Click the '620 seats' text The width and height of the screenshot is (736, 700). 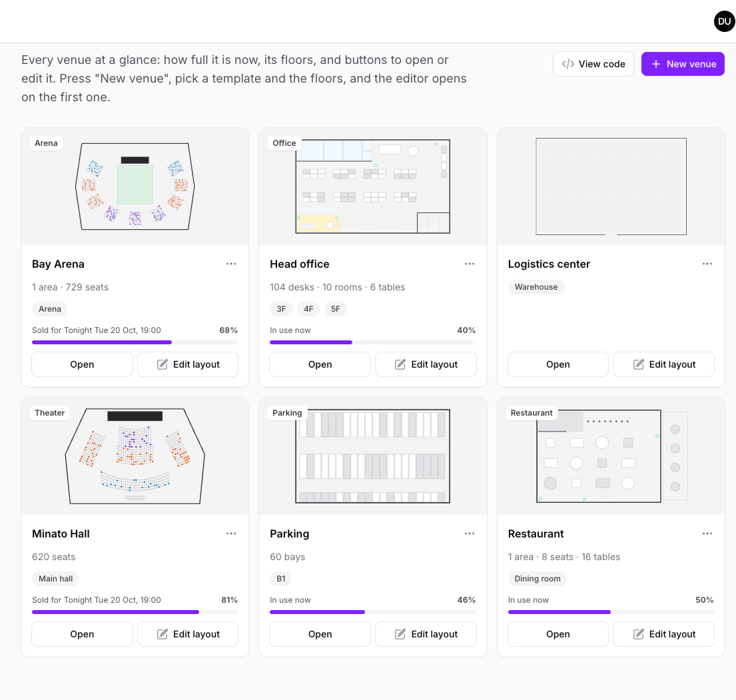click(x=53, y=557)
